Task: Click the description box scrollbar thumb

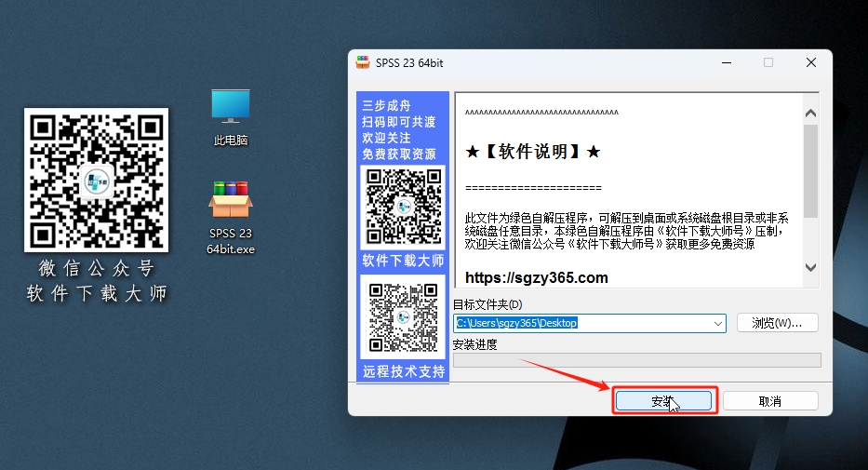Action: click(810, 171)
